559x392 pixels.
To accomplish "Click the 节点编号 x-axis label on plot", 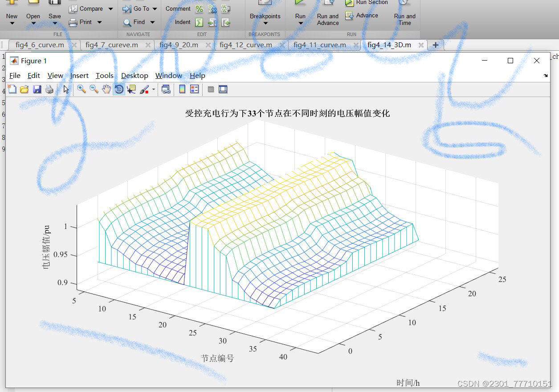I will tap(217, 358).
